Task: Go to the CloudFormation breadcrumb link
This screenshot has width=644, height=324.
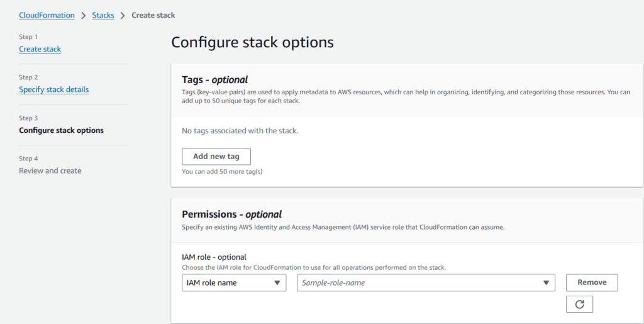Action: (x=47, y=15)
